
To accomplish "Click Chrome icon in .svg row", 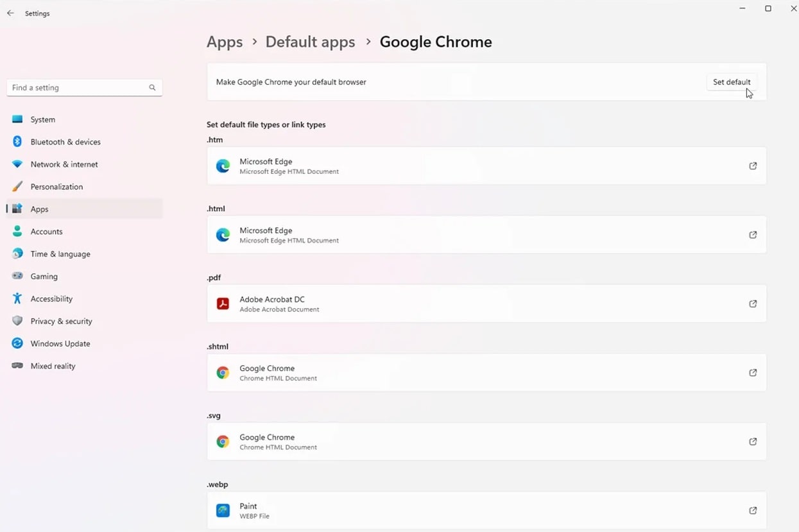I will pos(223,442).
